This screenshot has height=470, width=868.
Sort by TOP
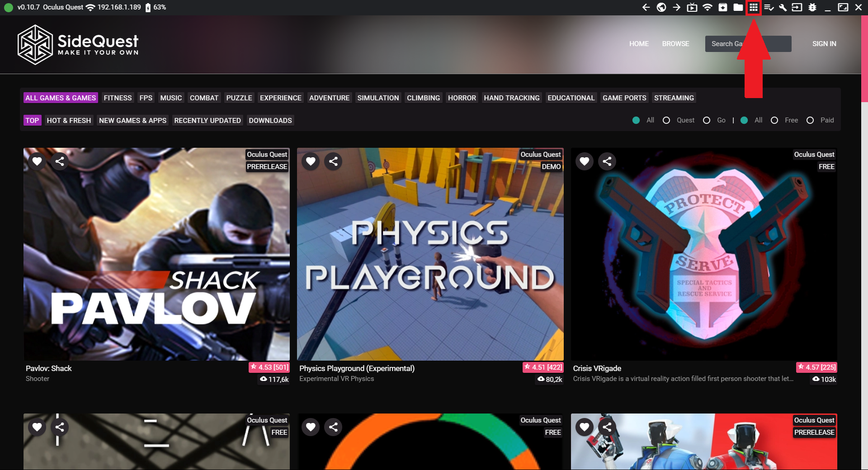[x=32, y=120]
